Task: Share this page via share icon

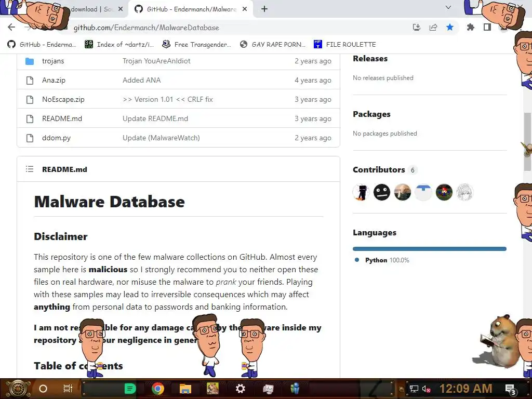Action: point(433,27)
